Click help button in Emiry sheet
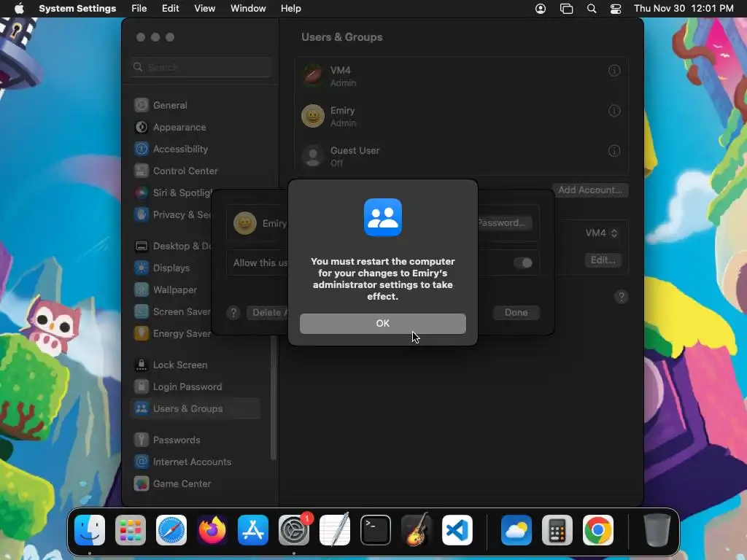This screenshot has height=560, width=747. point(233,313)
